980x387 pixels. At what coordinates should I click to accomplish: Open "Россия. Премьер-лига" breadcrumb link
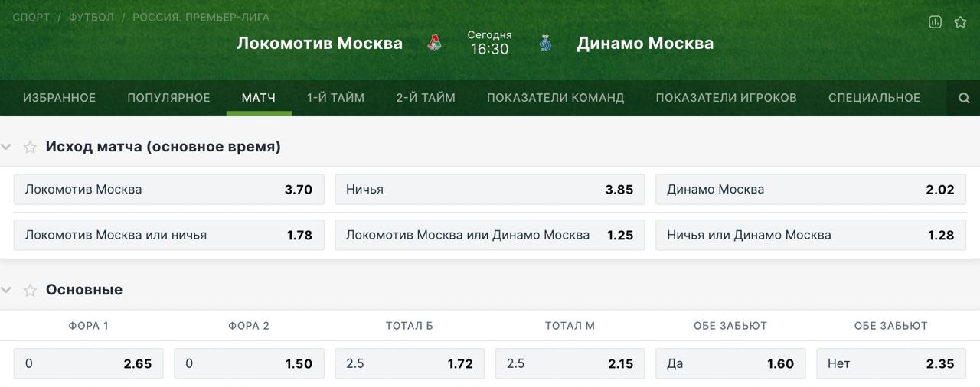coord(201,17)
